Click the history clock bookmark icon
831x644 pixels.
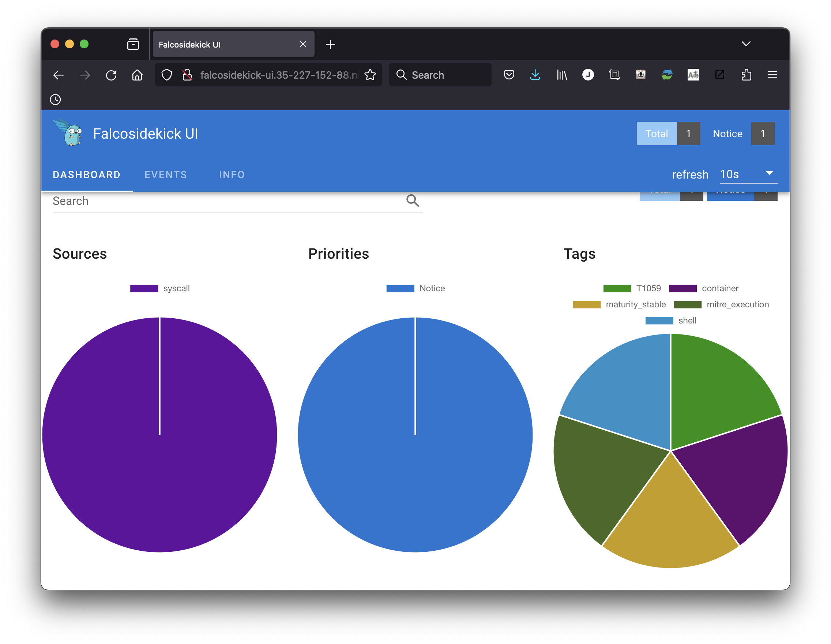click(55, 100)
